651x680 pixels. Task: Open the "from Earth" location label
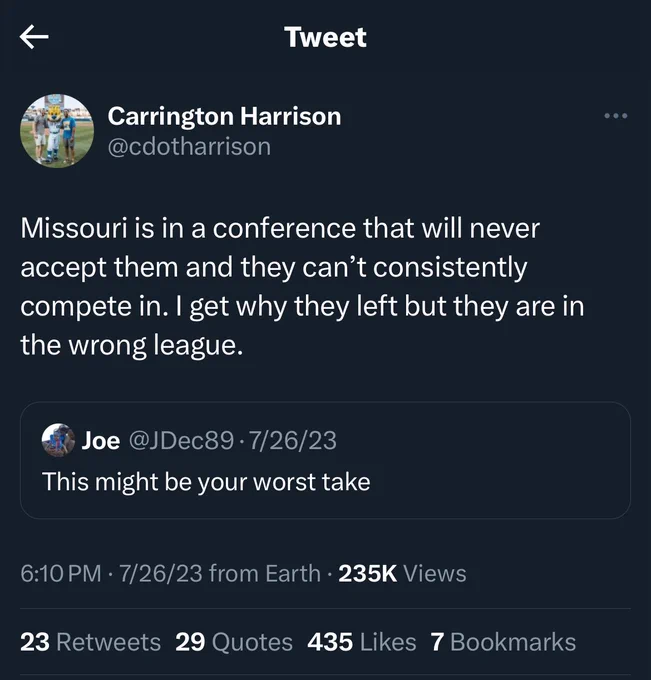click(265, 573)
